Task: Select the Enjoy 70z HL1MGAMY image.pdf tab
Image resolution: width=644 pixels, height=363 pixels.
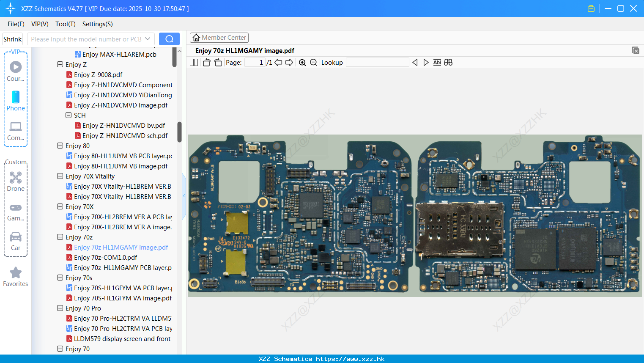Action: coord(245,51)
